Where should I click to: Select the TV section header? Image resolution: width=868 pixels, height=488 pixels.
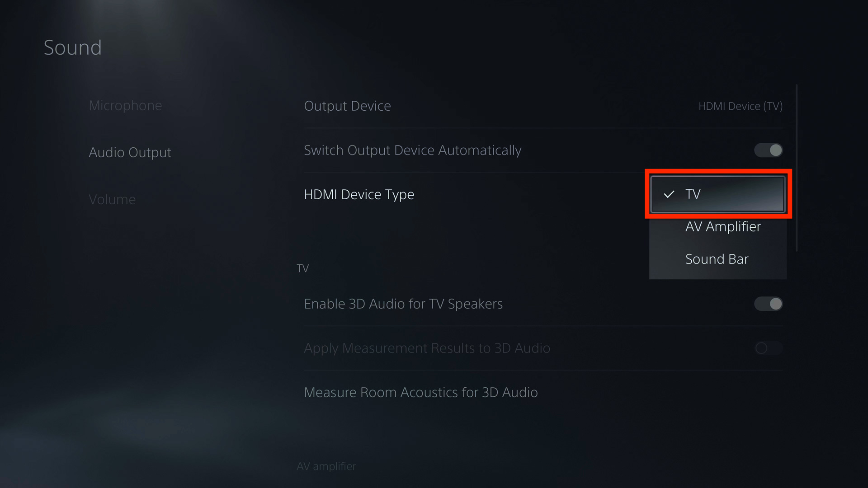[x=305, y=268]
